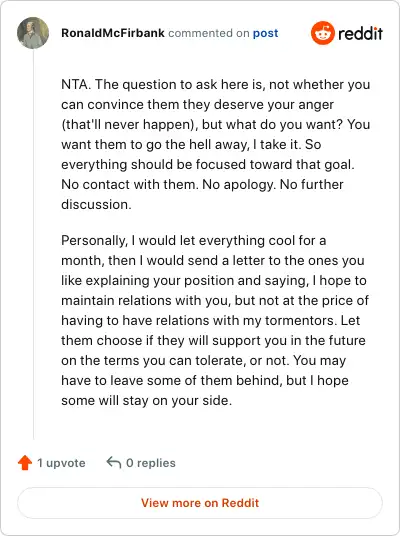Click the "commented on" header text
This screenshot has height=536, width=400.
(x=209, y=33)
